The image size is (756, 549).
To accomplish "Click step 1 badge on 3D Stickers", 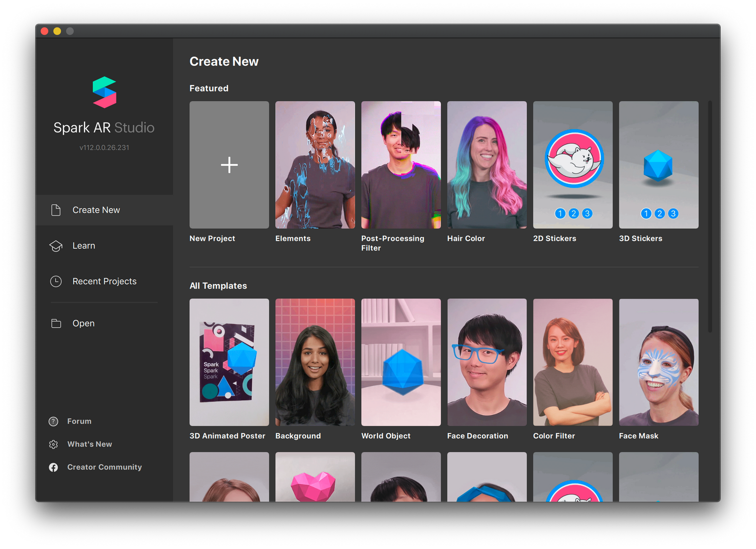I will coord(646,214).
